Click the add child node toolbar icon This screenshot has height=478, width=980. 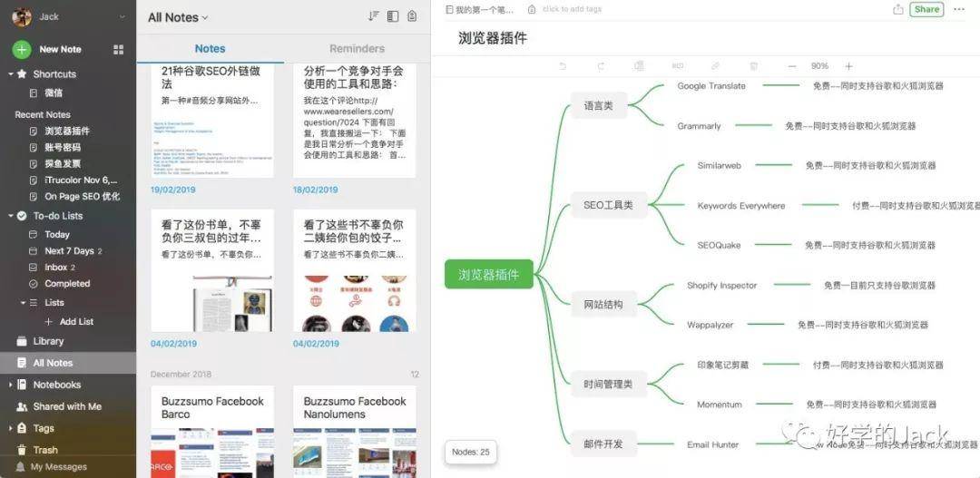639,66
